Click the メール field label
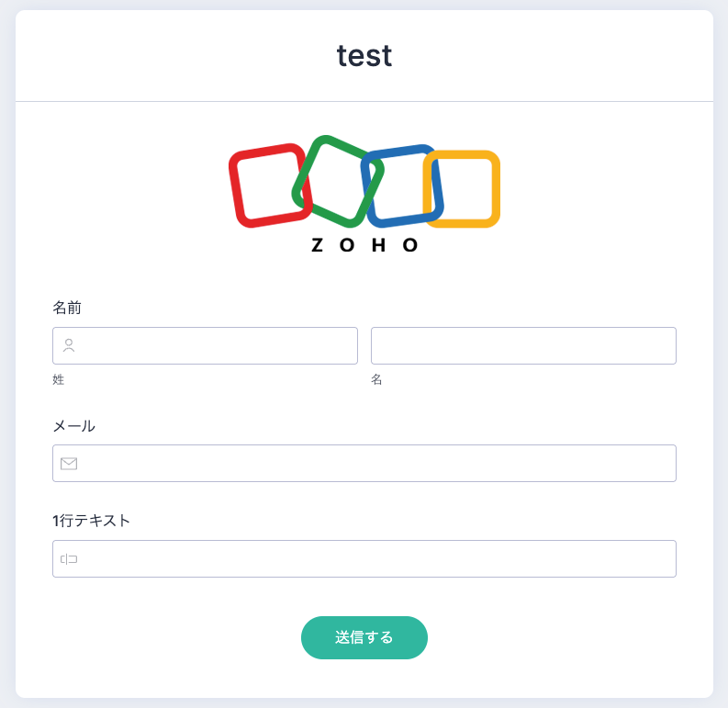The image size is (728, 708). [73, 426]
